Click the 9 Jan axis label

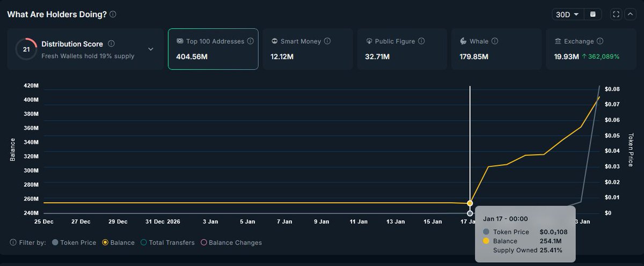point(321,221)
